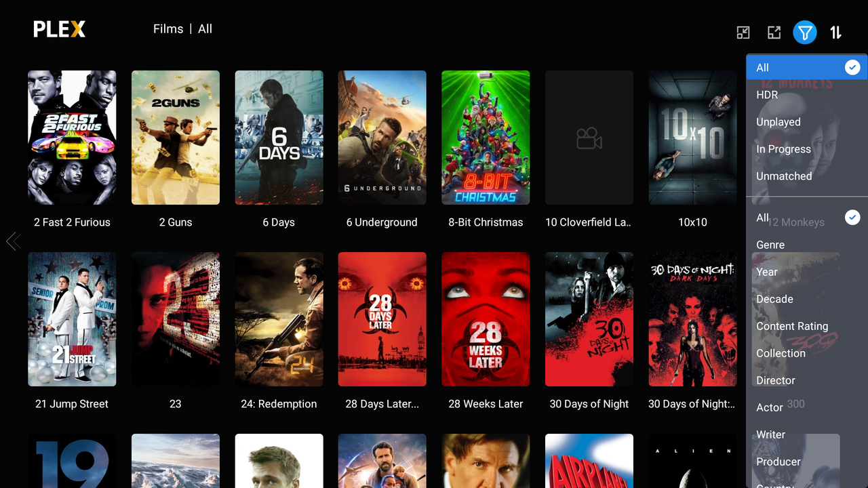Expand the Actor filter
The image size is (868, 488).
[807, 407]
